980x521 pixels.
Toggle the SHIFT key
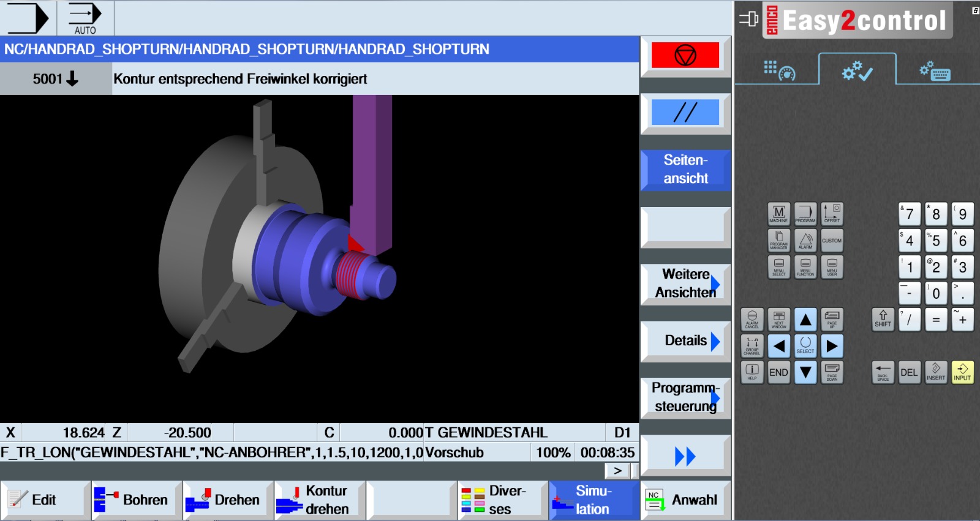(883, 319)
